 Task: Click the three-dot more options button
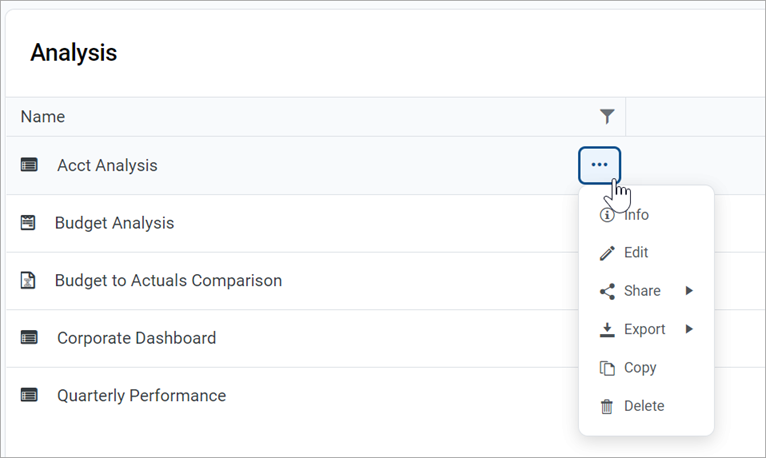tap(599, 165)
